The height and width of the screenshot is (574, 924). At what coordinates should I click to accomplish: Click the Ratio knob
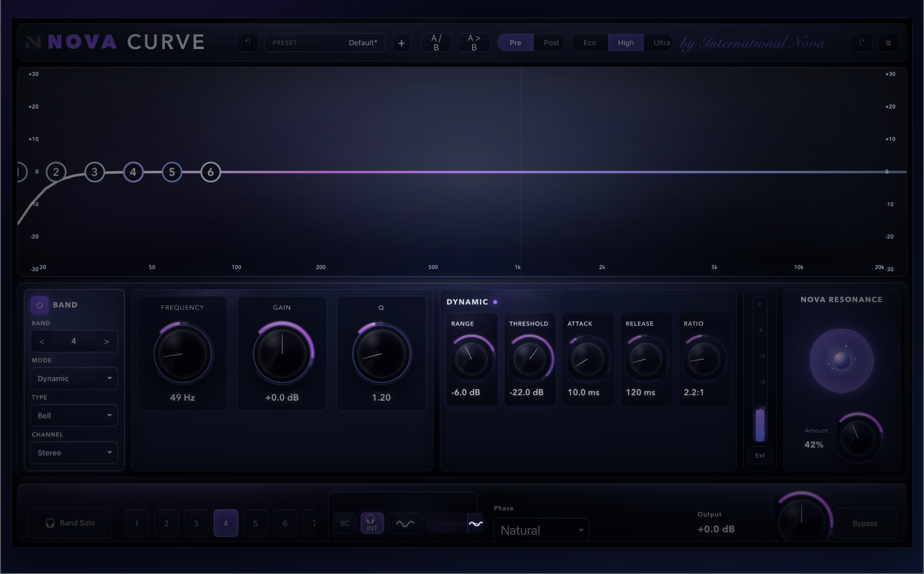coord(704,359)
